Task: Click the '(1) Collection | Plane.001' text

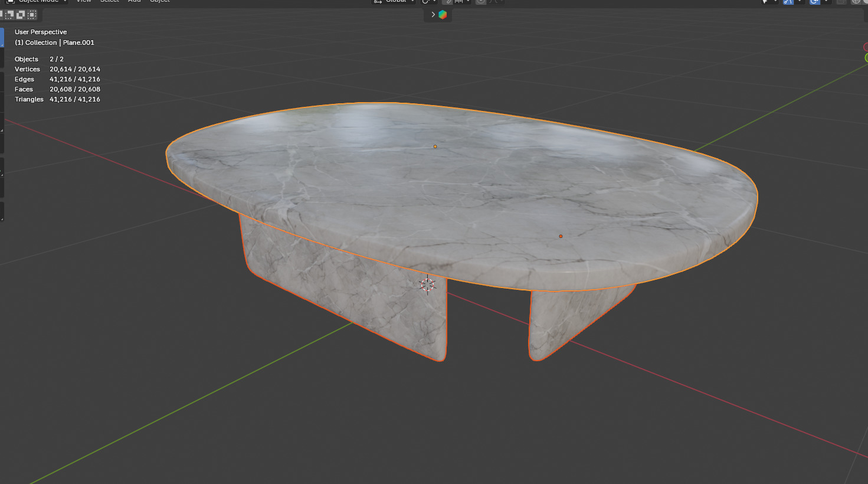Action: 54,42
